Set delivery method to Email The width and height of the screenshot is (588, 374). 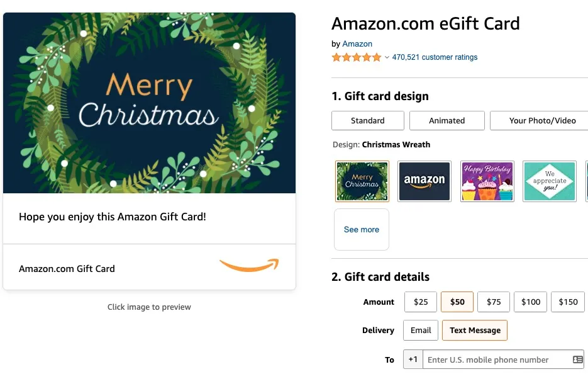pyautogui.click(x=421, y=331)
